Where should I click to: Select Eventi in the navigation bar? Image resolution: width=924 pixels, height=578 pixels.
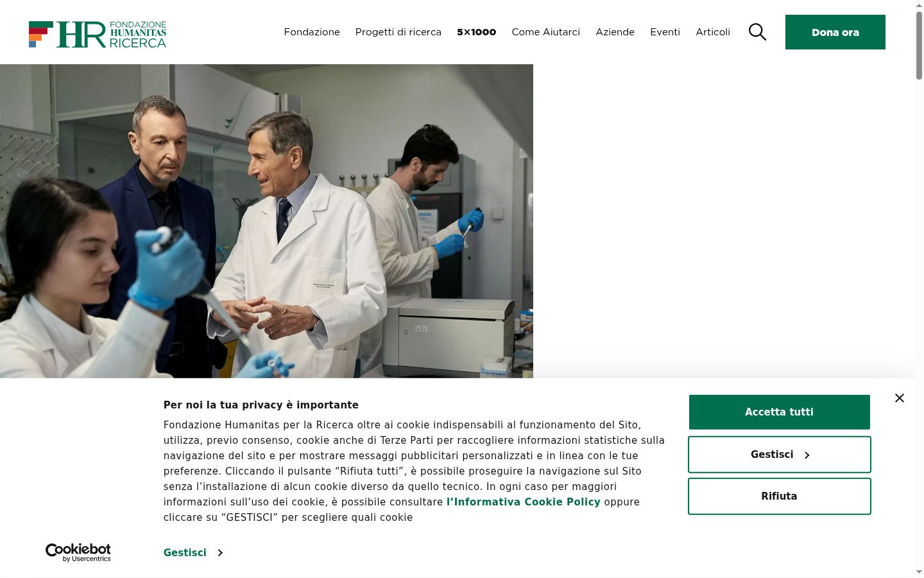(665, 32)
